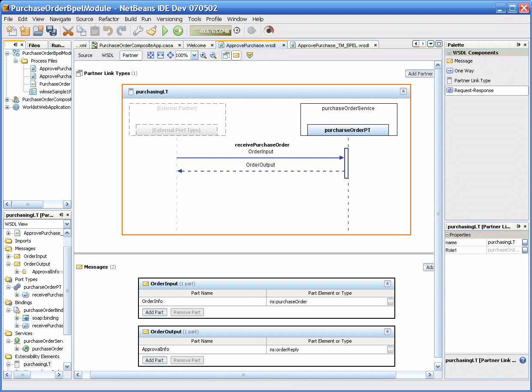
Task: Open the 100% zoom dropdown
Action: (194, 55)
